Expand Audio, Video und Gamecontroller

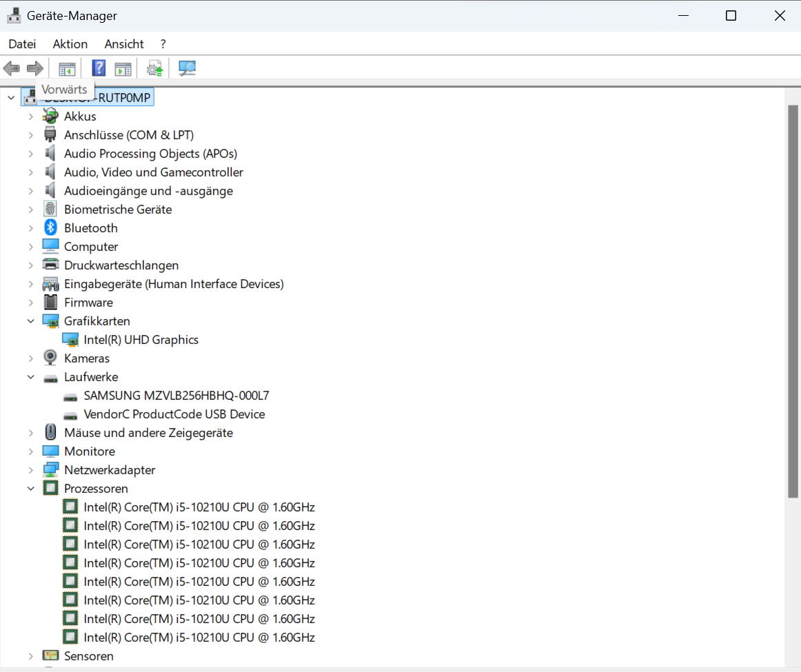click(x=30, y=172)
